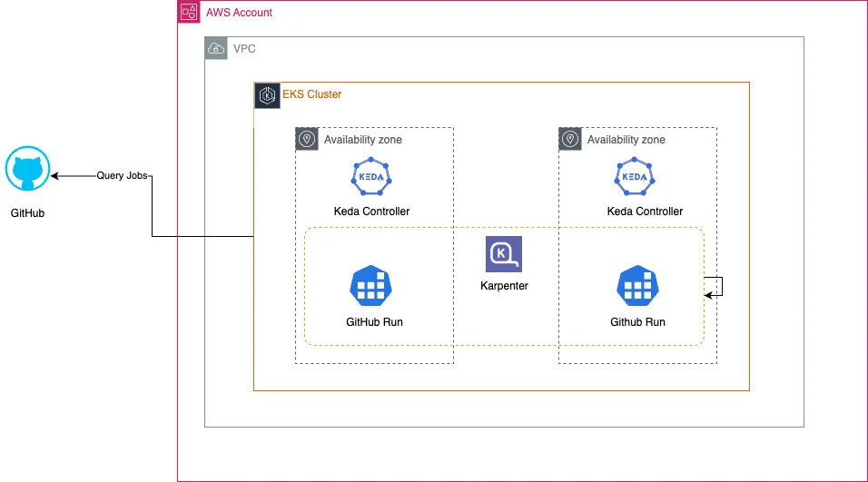This screenshot has height=482, width=868.
Task: Click the Query Jobs arrow label
Action: pyautogui.click(x=122, y=175)
